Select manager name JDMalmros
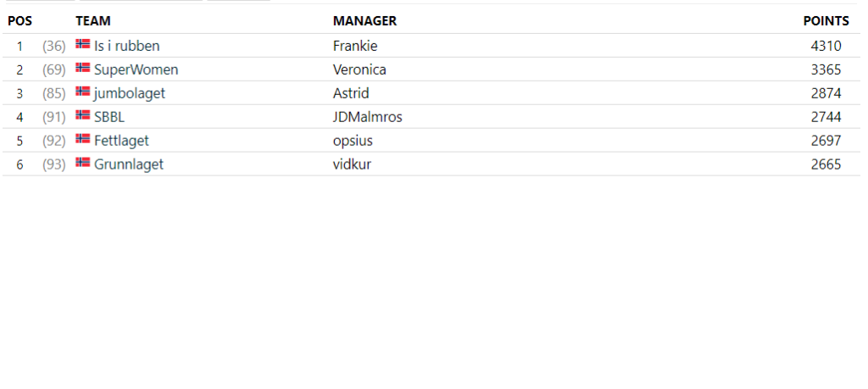The image size is (868, 389). (x=368, y=117)
